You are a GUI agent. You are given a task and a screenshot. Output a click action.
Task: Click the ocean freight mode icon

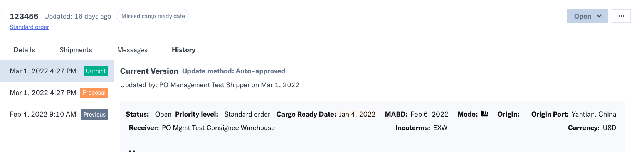click(x=484, y=114)
